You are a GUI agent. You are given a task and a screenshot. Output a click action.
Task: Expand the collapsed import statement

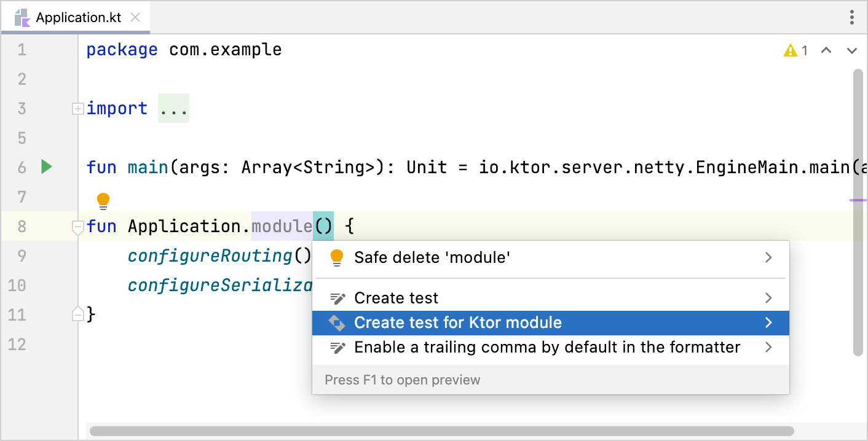coord(77,109)
